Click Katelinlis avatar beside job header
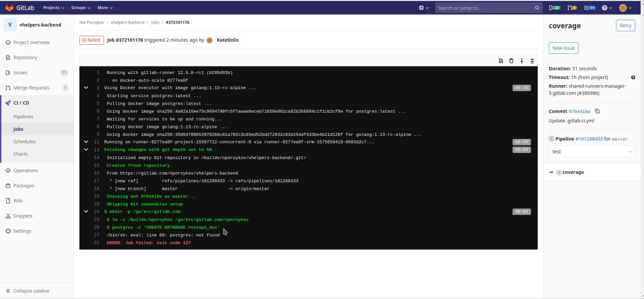This screenshot has height=299, width=644. click(x=209, y=40)
